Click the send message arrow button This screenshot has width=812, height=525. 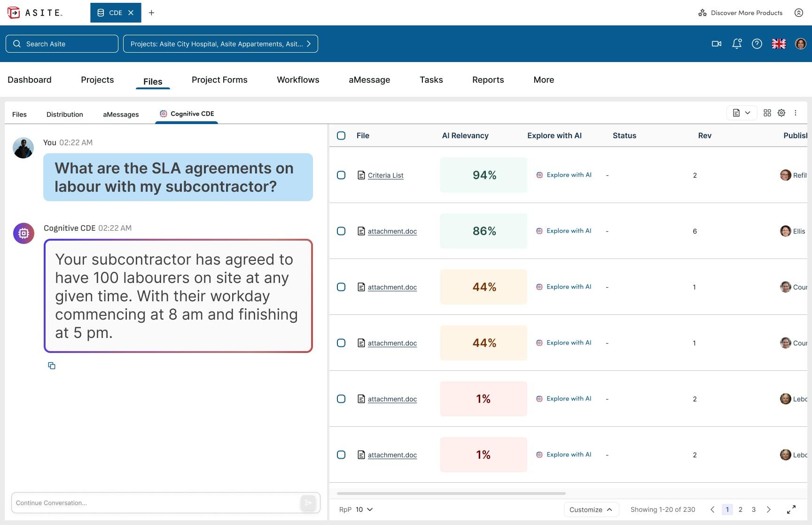(308, 503)
